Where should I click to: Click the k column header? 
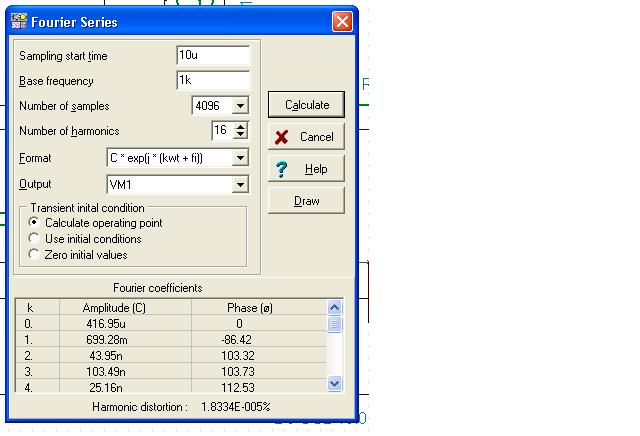click(38, 307)
